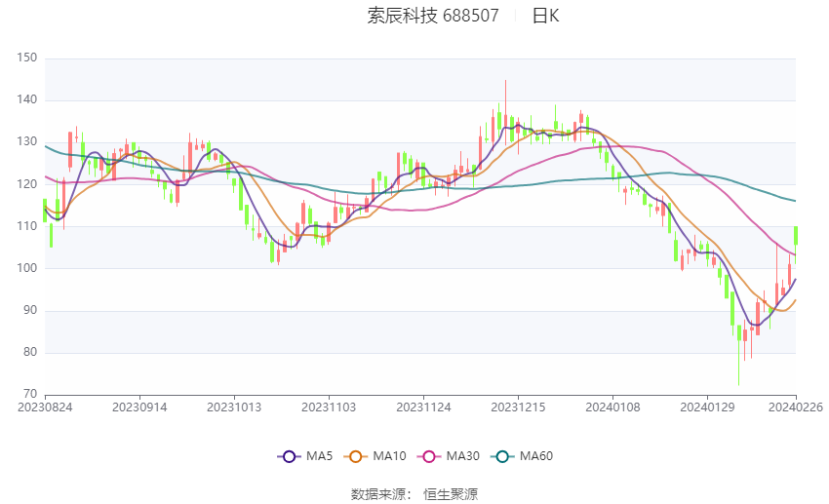
Task: Select the 20231103 date axis label
Action: click(329, 407)
